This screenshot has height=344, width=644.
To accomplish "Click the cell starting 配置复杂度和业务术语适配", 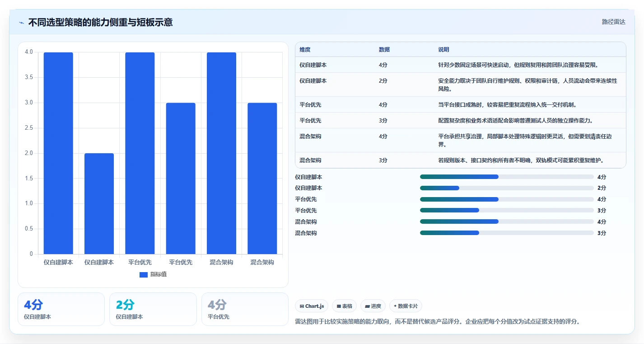I will pyautogui.click(x=530, y=121).
